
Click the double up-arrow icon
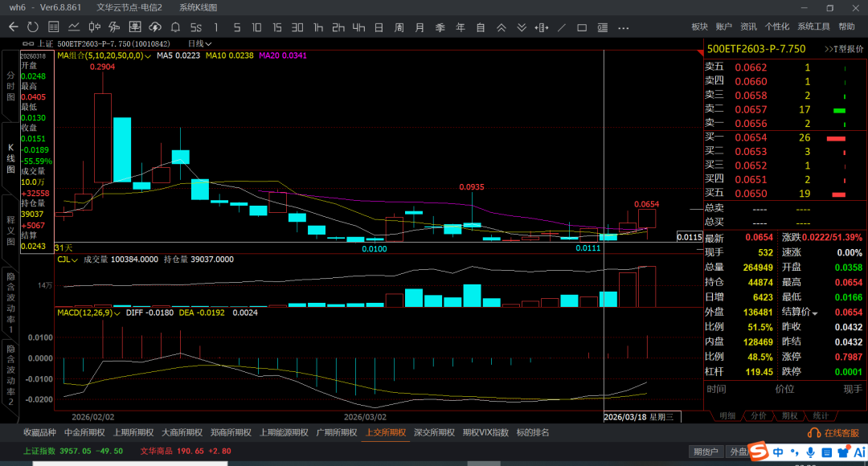click(x=502, y=27)
